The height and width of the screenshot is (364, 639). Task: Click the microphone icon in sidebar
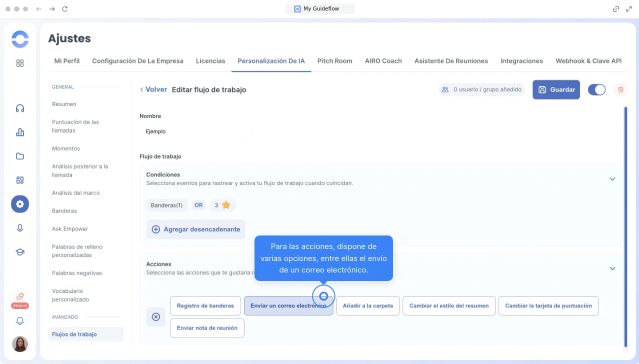pyautogui.click(x=20, y=228)
